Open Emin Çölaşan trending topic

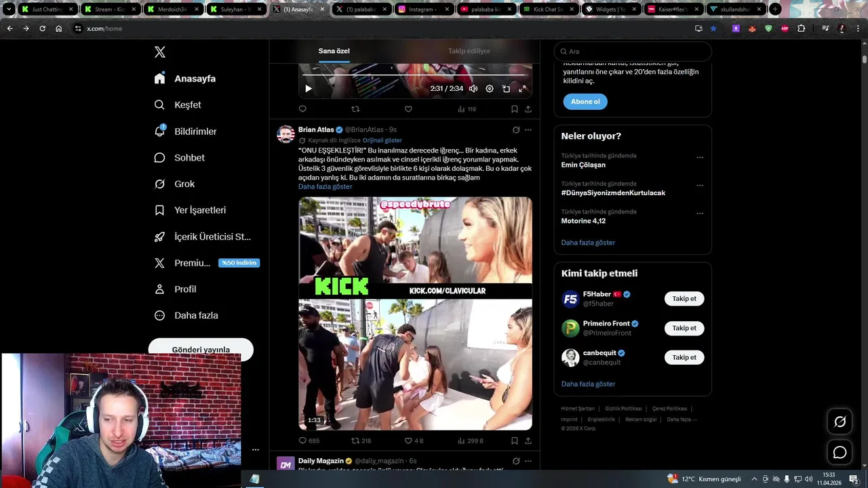coord(583,165)
